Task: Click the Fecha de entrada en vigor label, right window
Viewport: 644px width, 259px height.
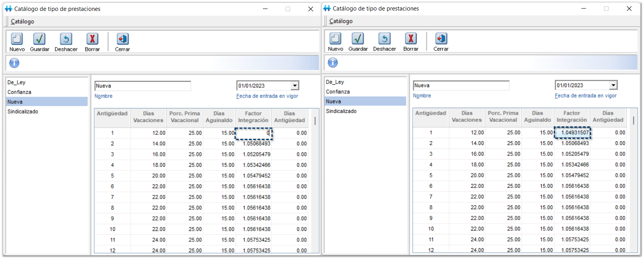Action: tap(585, 96)
